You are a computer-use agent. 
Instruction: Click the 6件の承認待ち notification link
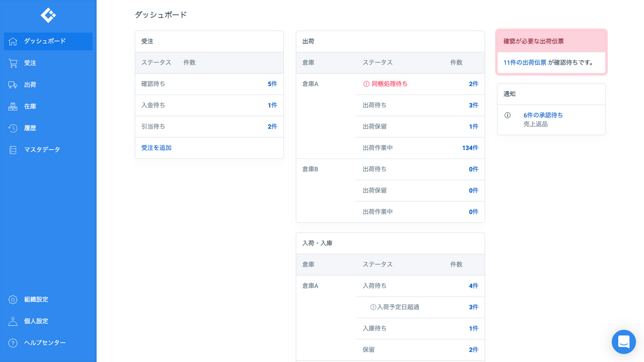(x=544, y=115)
